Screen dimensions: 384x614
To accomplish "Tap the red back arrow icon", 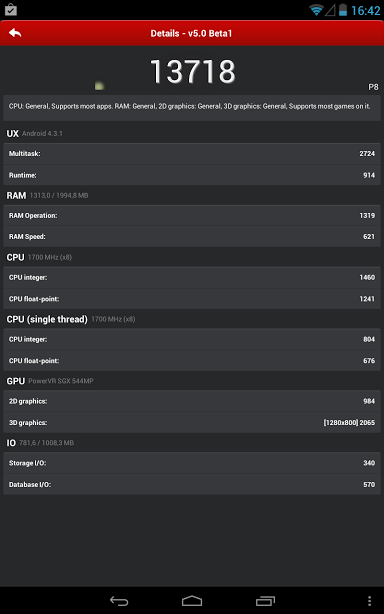I will click(15, 33).
